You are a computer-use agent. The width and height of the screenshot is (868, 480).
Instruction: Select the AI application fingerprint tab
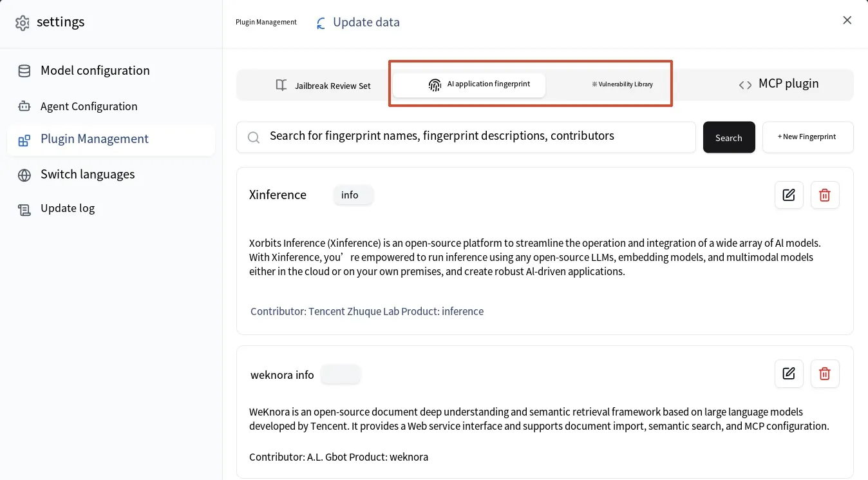(469, 84)
